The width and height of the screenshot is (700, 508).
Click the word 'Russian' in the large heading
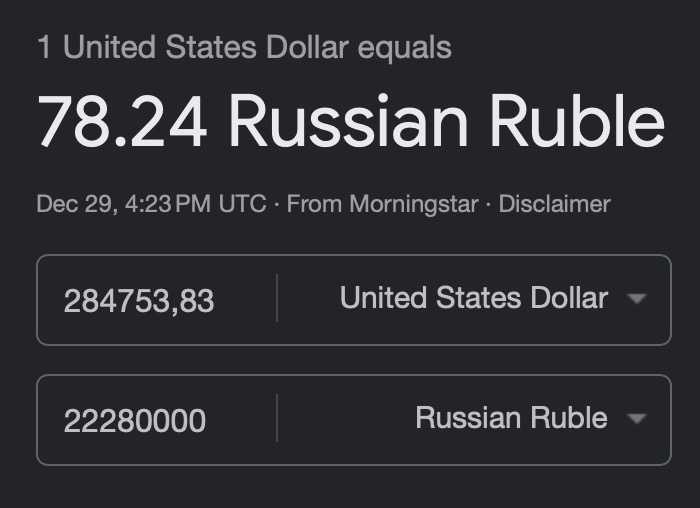[348, 123]
